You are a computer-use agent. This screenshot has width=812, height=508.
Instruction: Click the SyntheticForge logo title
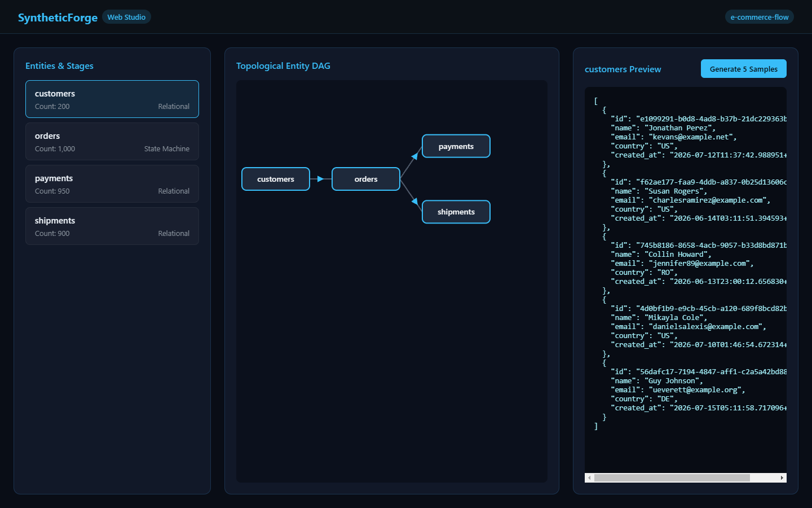click(58, 17)
